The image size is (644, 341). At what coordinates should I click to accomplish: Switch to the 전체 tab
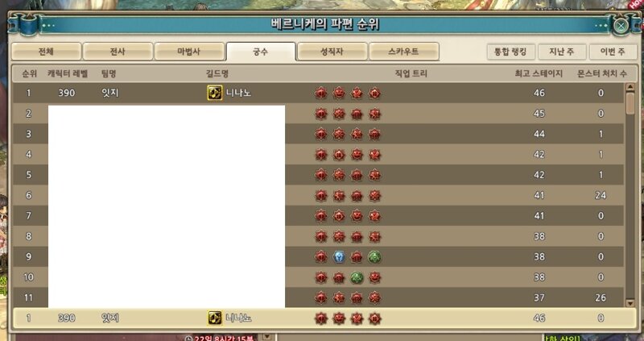click(x=46, y=52)
